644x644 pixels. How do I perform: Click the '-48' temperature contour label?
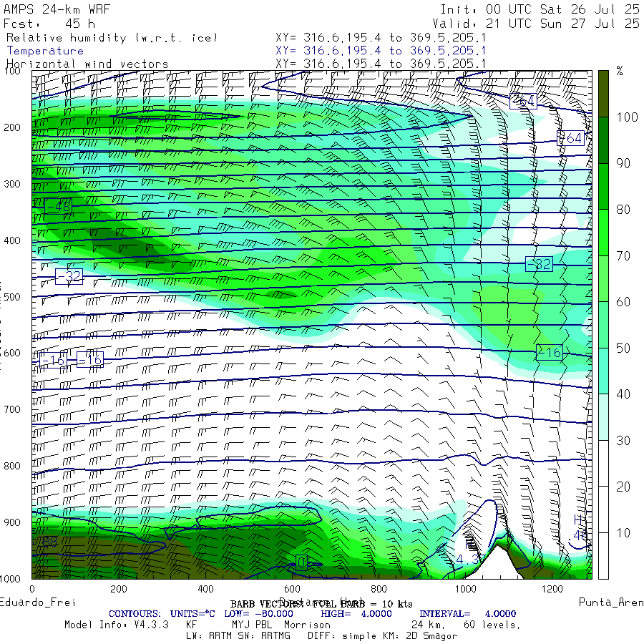pyautogui.click(x=59, y=206)
